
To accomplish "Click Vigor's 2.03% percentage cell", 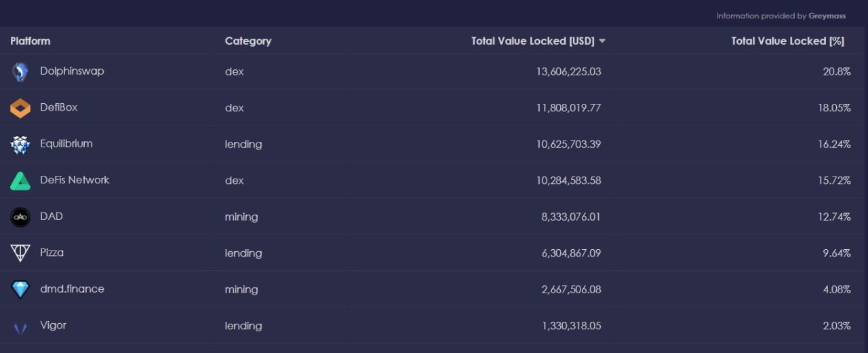I will (x=836, y=326).
